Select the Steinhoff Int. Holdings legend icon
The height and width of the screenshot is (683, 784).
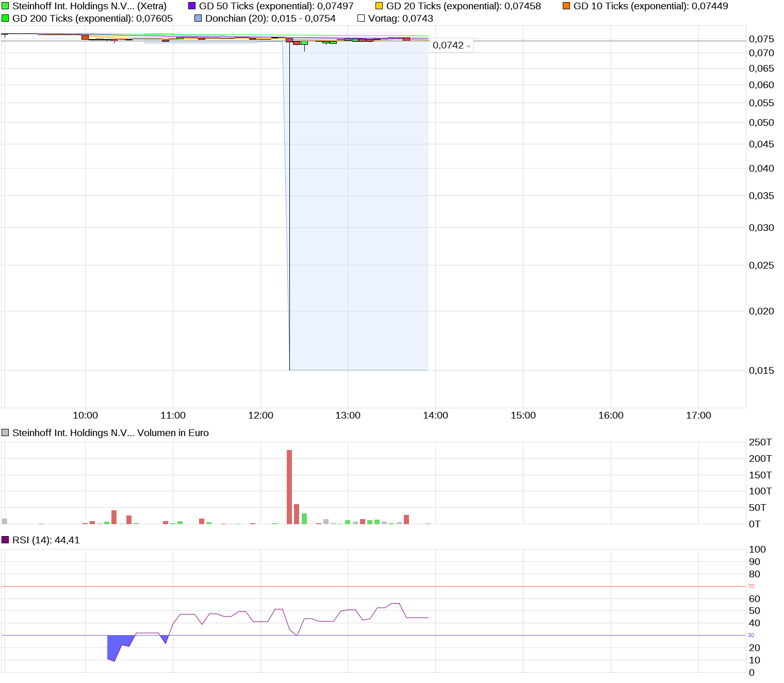coord(5,6)
